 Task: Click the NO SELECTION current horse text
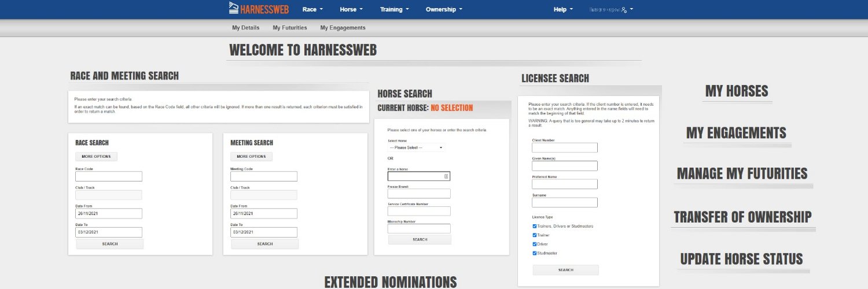452,108
